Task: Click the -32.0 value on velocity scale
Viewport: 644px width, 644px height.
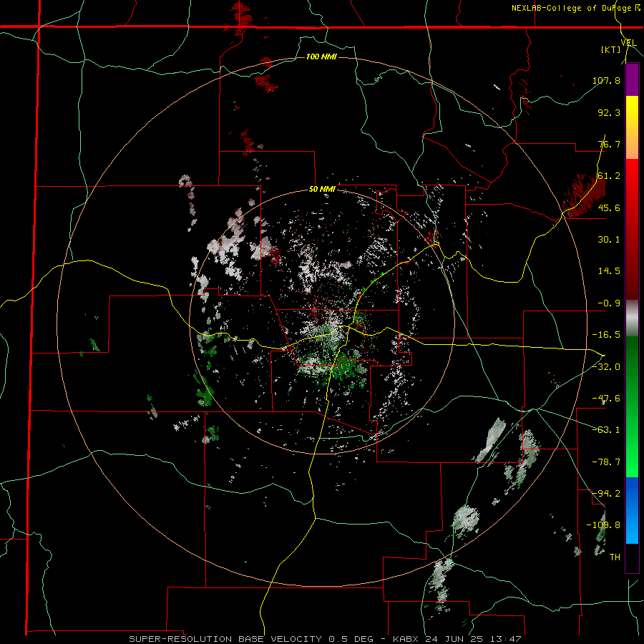Action: (x=606, y=367)
